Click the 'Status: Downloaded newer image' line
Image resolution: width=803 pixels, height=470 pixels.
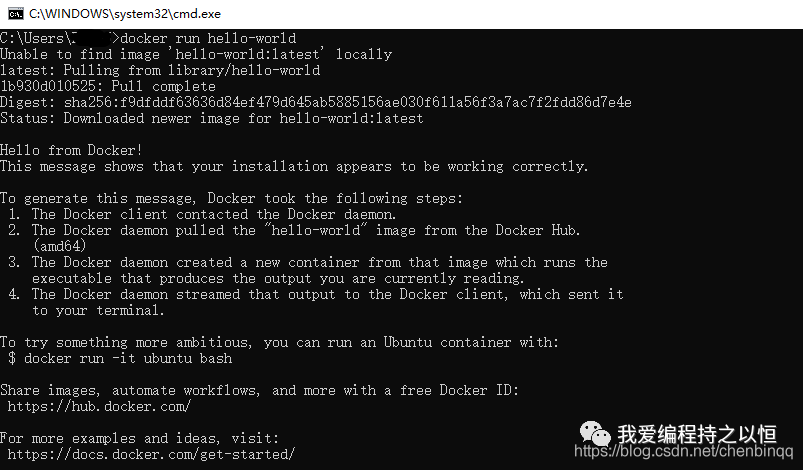tap(212, 118)
